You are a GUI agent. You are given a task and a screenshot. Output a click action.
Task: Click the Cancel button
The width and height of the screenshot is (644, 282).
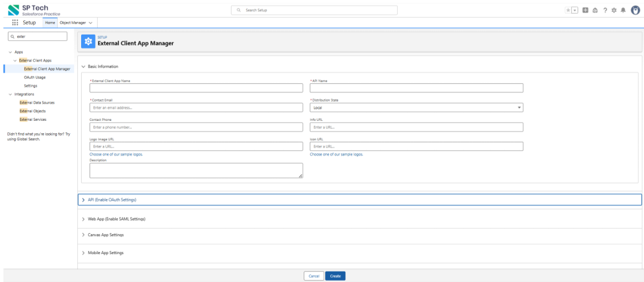(314, 276)
